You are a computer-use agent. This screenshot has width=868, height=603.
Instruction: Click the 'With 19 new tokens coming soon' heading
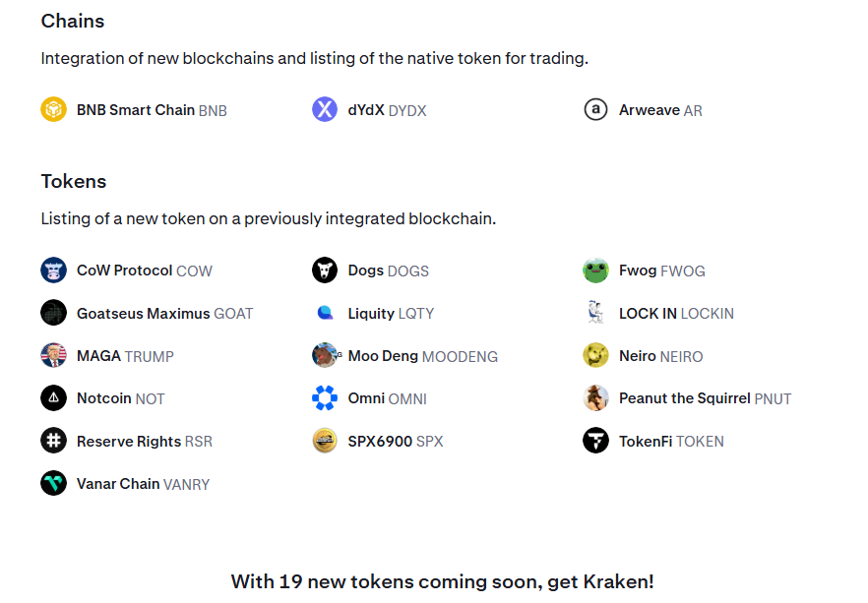442,581
